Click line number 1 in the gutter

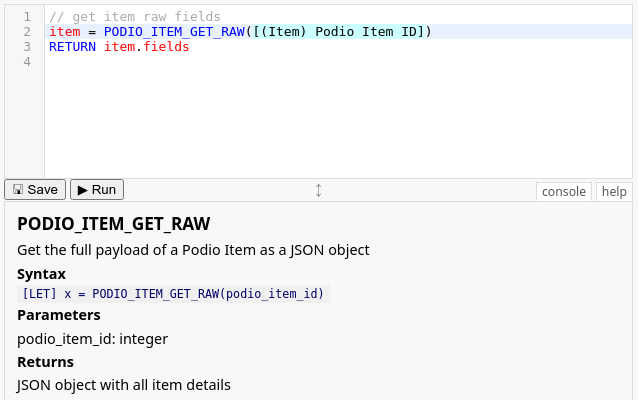point(26,17)
